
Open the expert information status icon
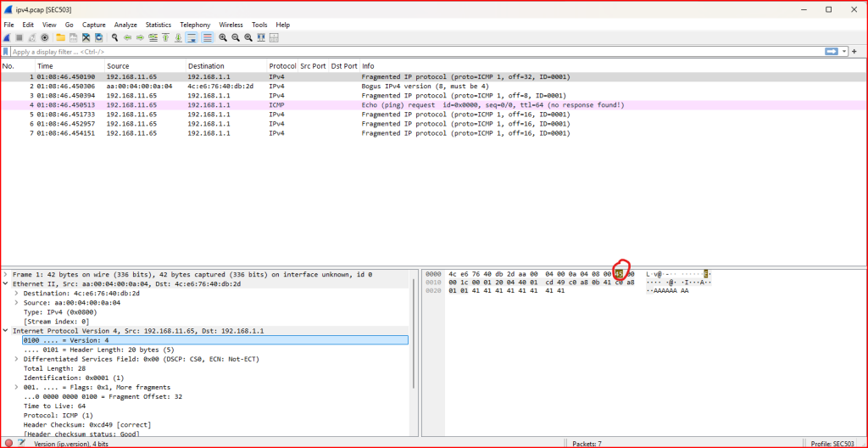point(8,443)
